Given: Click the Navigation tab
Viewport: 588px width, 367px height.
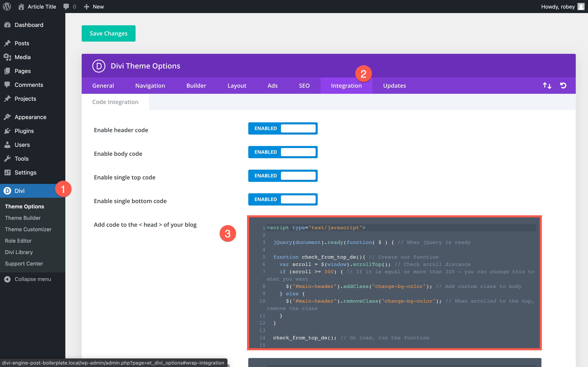Looking at the screenshot, I should [150, 86].
